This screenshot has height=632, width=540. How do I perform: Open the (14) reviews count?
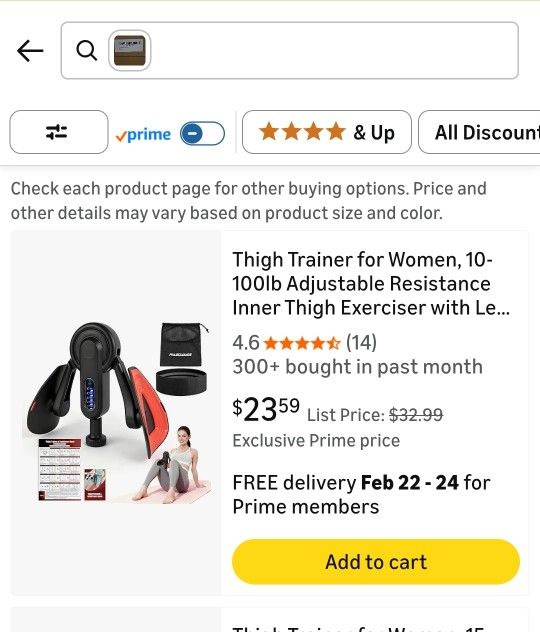(x=361, y=343)
